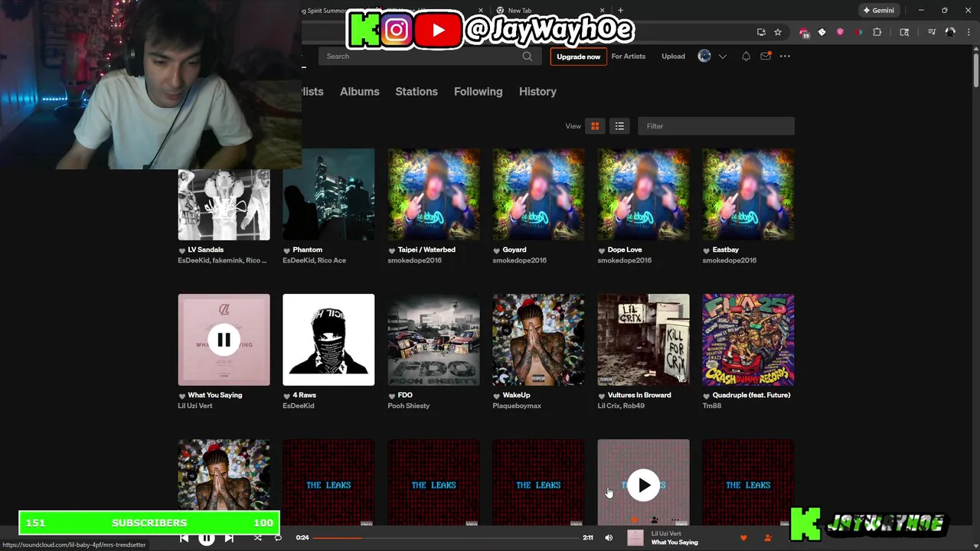Screen dimensions: 980x551
Task: Switch to list view
Action: [619, 126]
